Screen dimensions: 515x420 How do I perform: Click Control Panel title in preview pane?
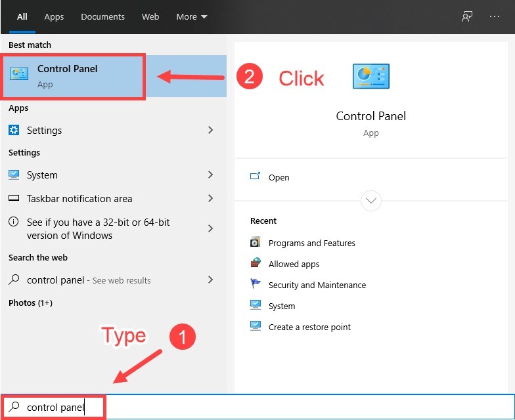pos(370,115)
